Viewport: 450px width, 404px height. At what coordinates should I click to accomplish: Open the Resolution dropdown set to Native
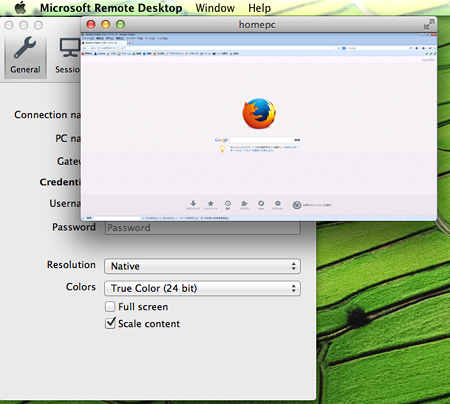click(202, 266)
